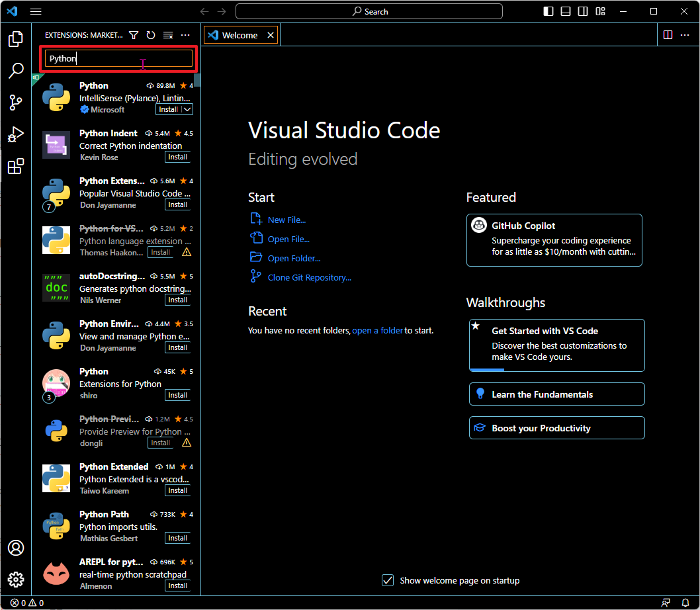Open the GitHub Copilot featured card
This screenshot has width=700, height=610.
click(x=554, y=240)
